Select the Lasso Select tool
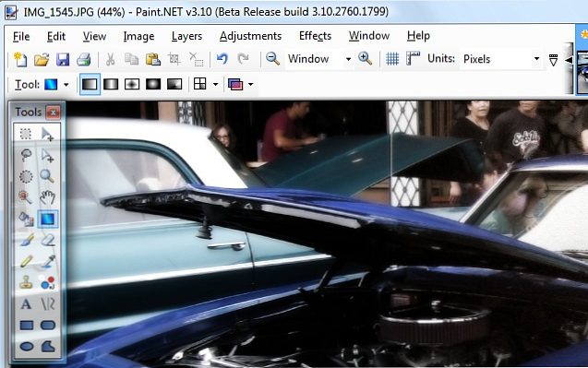 [x=26, y=155]
